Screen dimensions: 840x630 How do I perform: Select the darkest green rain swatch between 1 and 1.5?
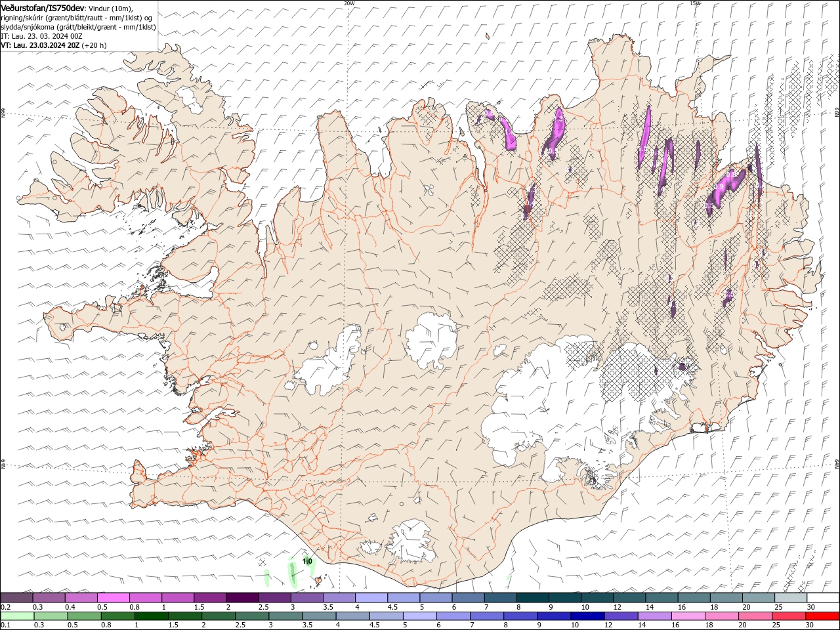151,616
